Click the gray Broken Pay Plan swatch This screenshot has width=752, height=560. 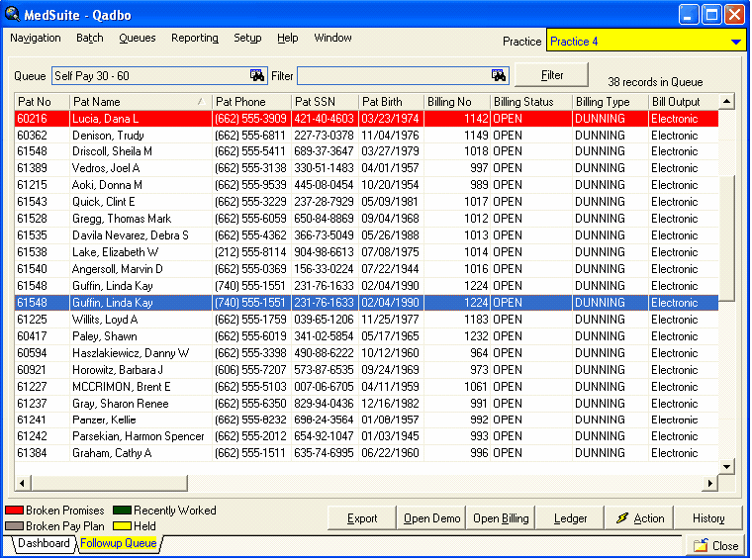(15, 526)
